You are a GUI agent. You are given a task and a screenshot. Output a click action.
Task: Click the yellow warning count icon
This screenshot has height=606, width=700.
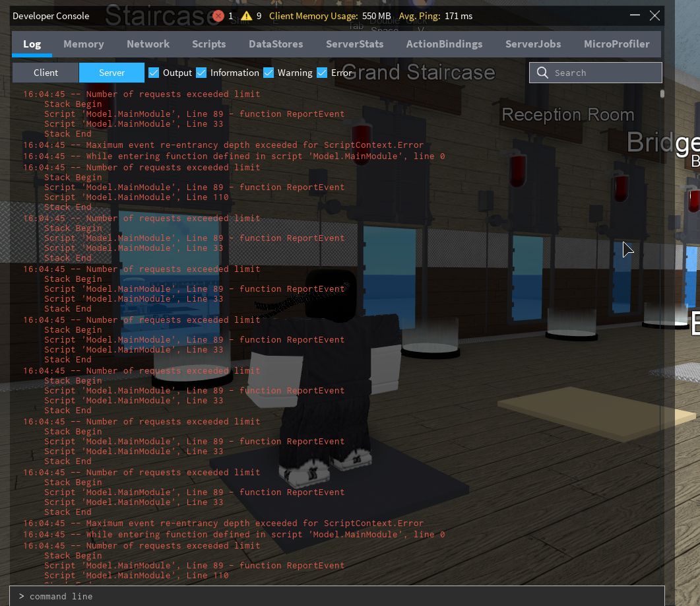pyautogui.click(x=247, y=16)
